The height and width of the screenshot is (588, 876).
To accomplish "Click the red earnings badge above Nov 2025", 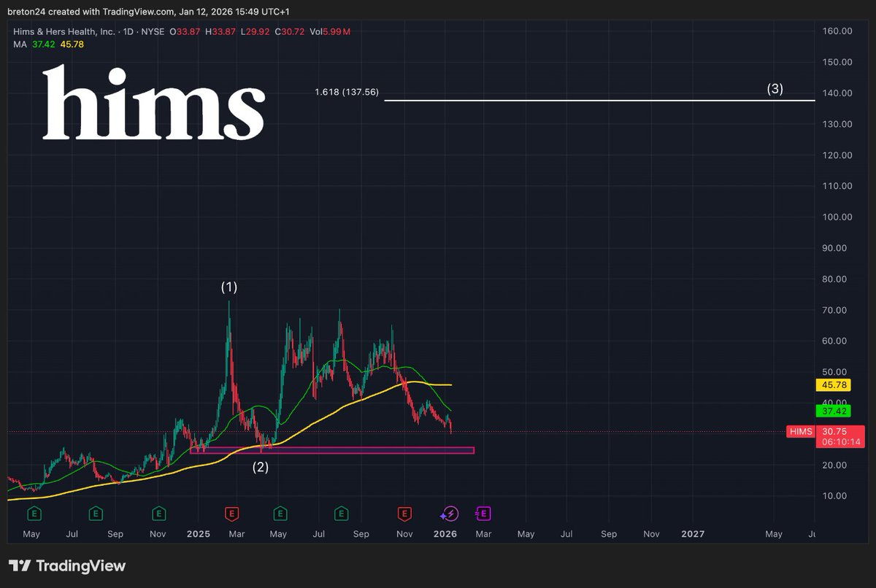I will coord(404,513).
